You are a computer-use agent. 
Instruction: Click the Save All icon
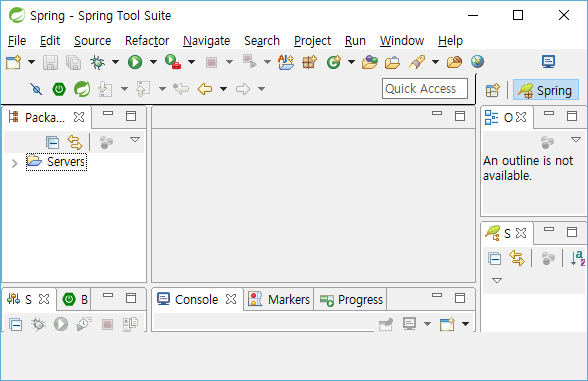pyautogui.click(x=74, y=62)
